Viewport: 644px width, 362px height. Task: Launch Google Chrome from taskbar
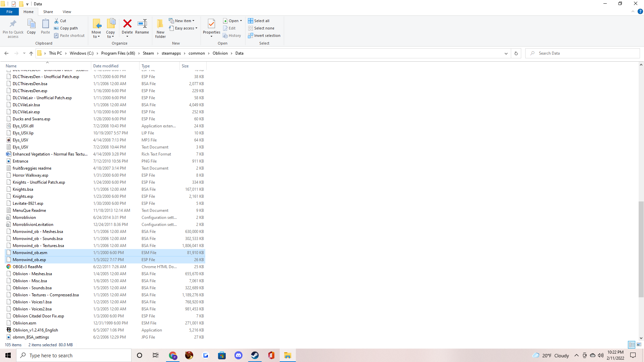[173, 355]
